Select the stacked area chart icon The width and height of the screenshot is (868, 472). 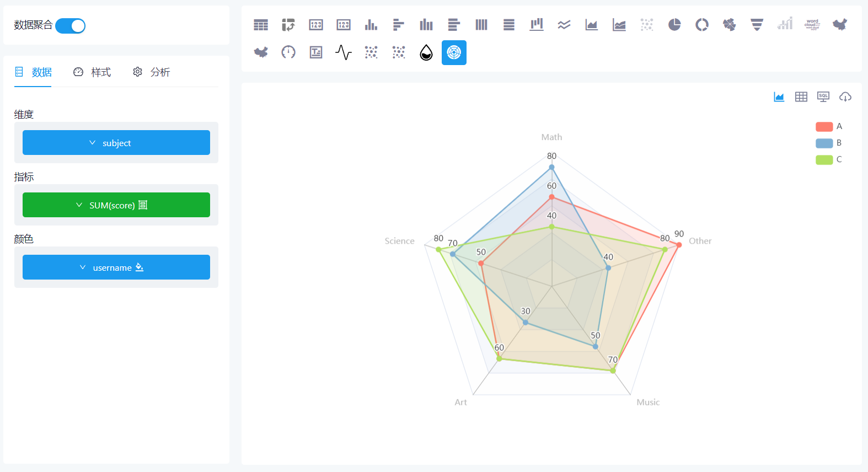(619, 25)
